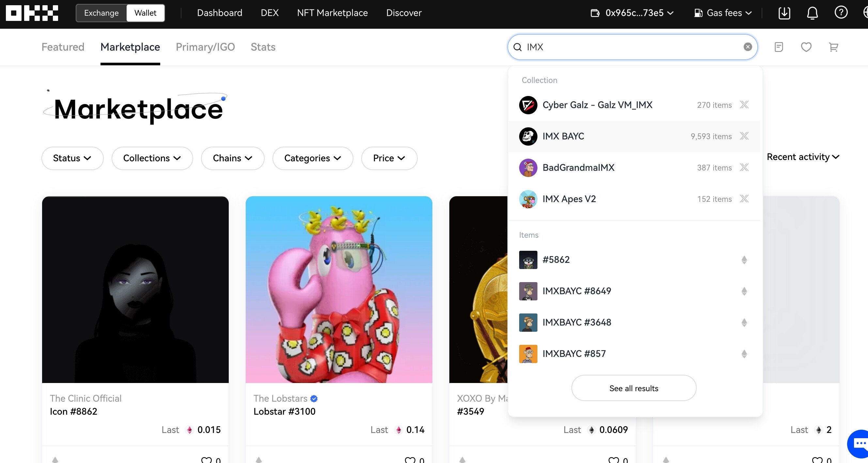
Task: Open NFT Marketplace menu item
Action: 332,13
